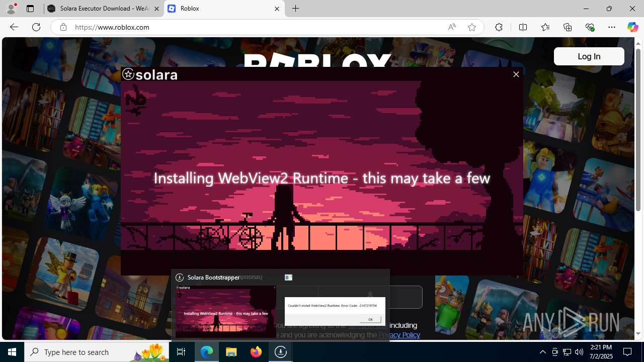Open the Privacy Policy link
Viewport: 644px width, 362px height.
click(x=399, y=335)
